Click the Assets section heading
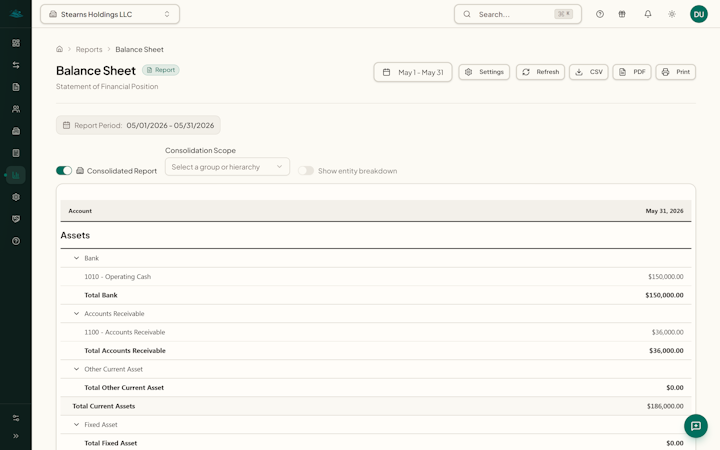Image resolution: width=720 pixels, height=450 pixels. 75,236
